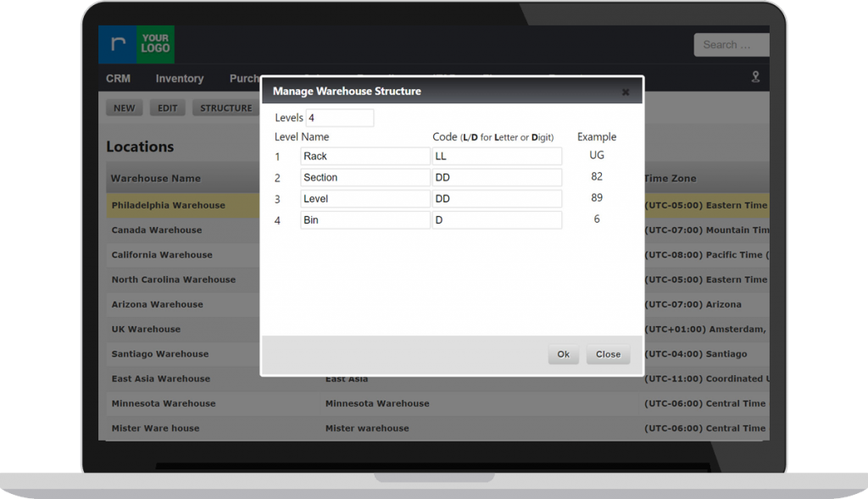Screen dimensions: 868x499
Task: Click the LL code field for Rack
Action: (x=496, y=157)
